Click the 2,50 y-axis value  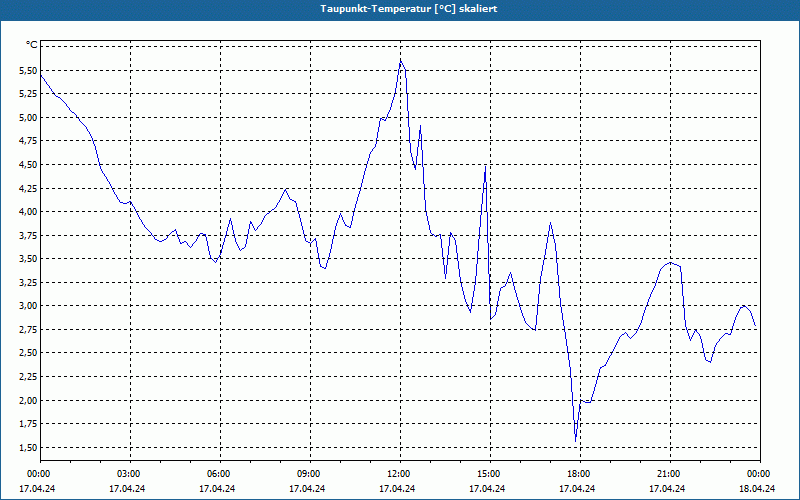28,353
